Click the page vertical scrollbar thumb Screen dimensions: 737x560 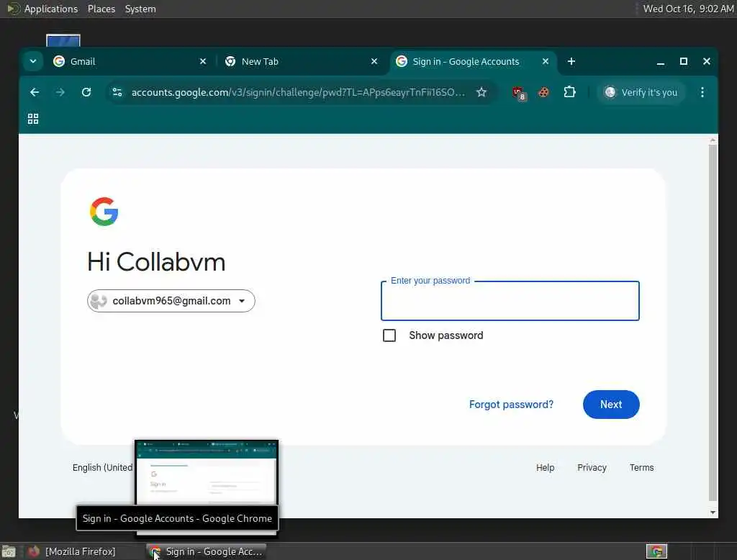point(713,322)
